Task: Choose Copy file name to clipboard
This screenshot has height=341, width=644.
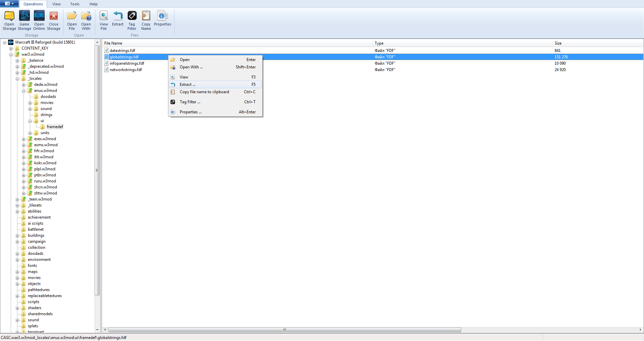Action: tap(215, 92)
